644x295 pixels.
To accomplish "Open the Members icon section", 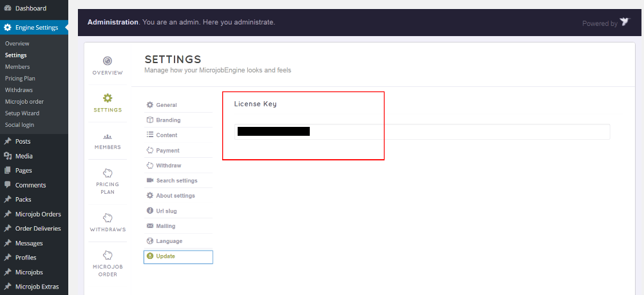I will 108,136.
